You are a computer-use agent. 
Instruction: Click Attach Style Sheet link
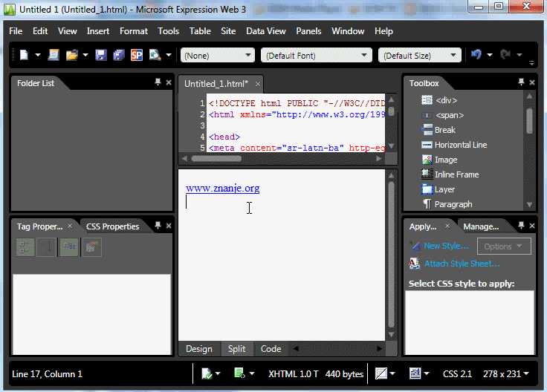tap(462, 264)
